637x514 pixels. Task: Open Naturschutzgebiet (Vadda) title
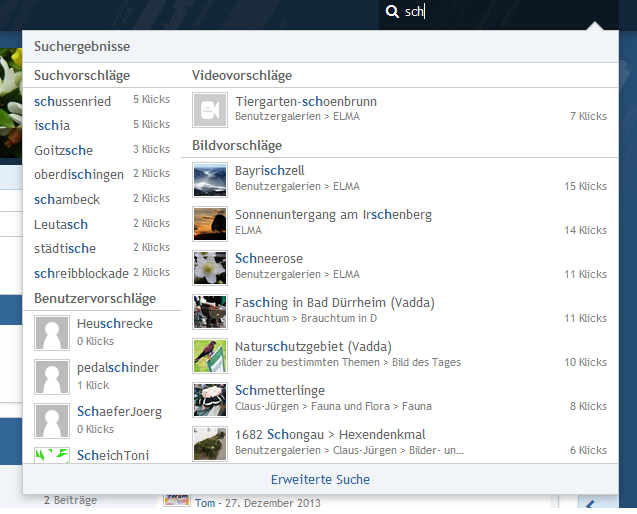(313, 347)
